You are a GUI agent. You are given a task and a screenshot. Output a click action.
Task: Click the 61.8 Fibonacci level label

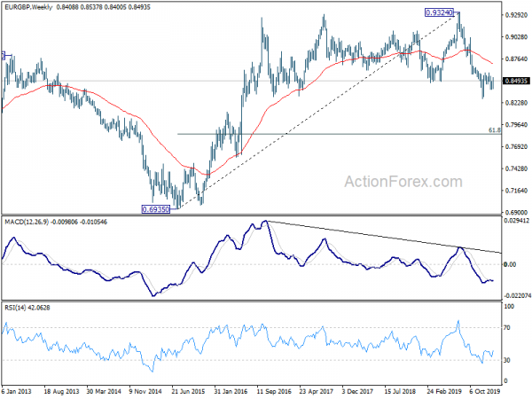pyautogui.click(x=495, y=130)
